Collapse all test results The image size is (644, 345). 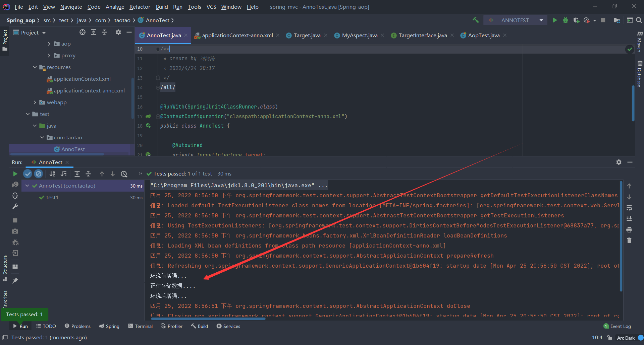88,174
